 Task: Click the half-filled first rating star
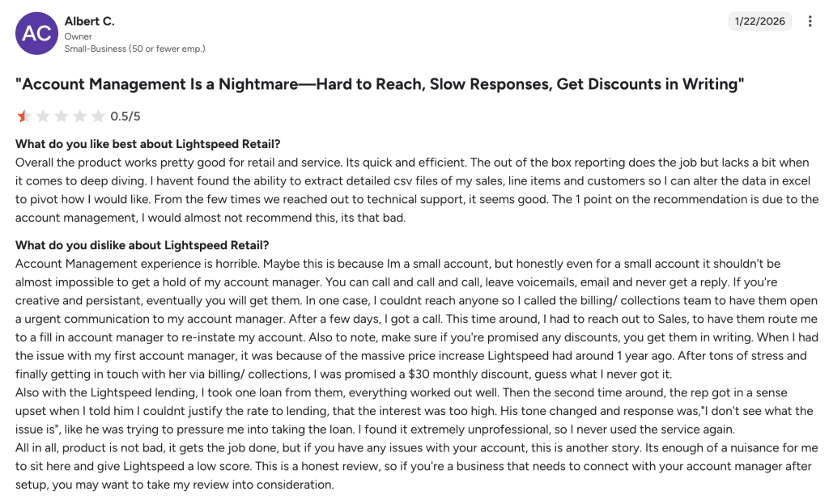(x=23, y=116)
